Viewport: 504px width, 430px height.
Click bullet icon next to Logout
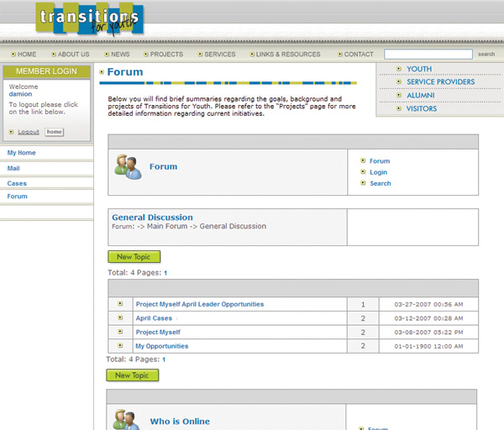(11, 132)
